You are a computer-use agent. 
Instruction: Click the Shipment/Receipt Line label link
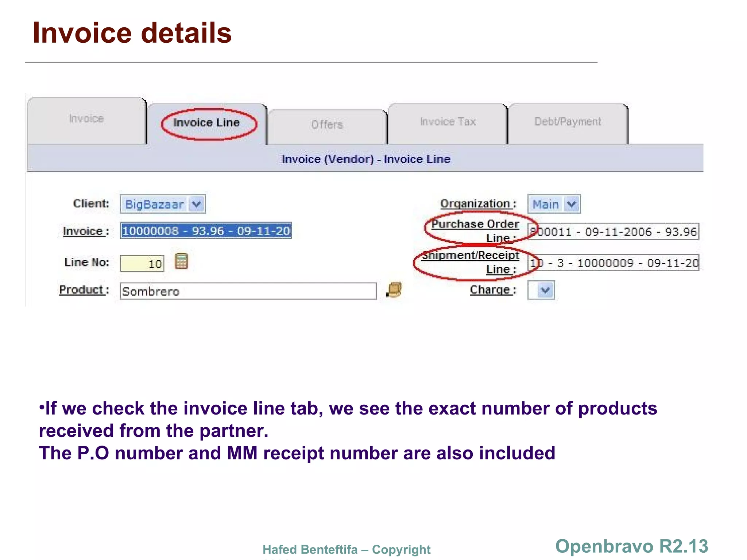(x=471, y=256)
